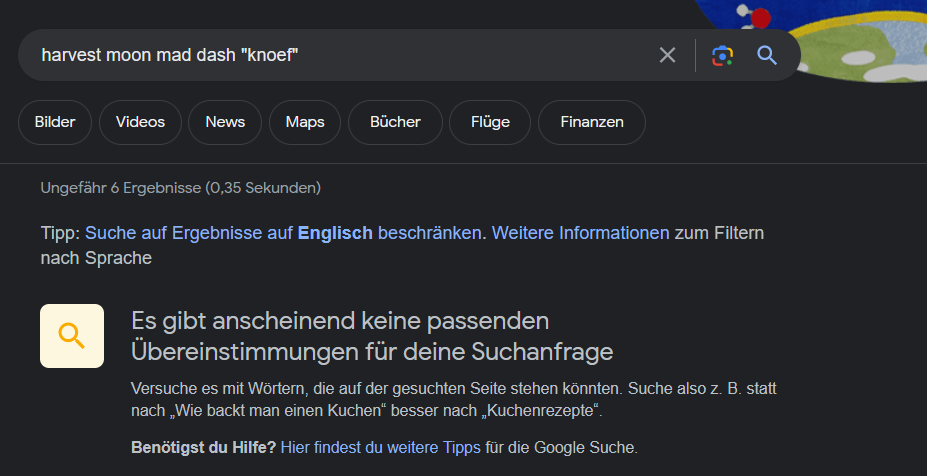Open the Flüge filter chip
Screen dimensions: 927x476
(x=490, y=122)
